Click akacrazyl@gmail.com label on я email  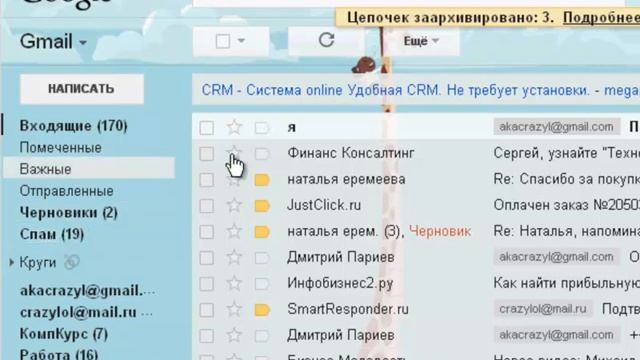556,127
